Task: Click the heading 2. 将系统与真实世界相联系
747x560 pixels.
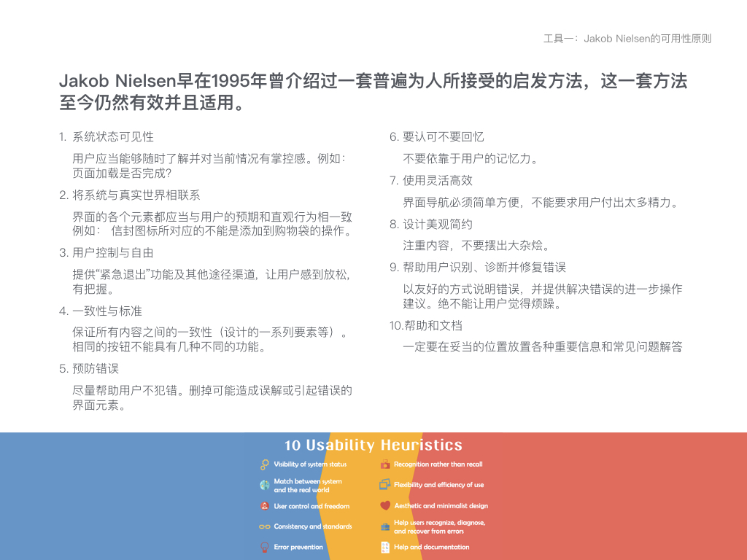Action: [x=130, y=195]
